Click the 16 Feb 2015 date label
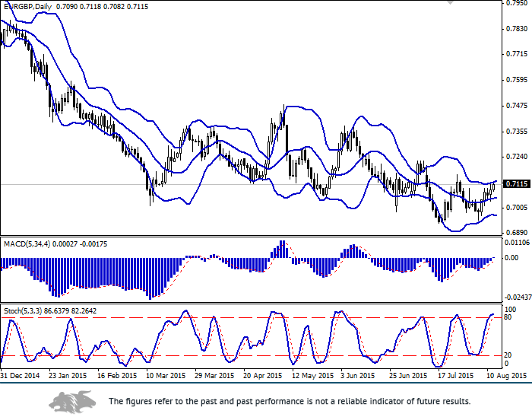The height and width of the screenshot is (420, 532). 117,376
